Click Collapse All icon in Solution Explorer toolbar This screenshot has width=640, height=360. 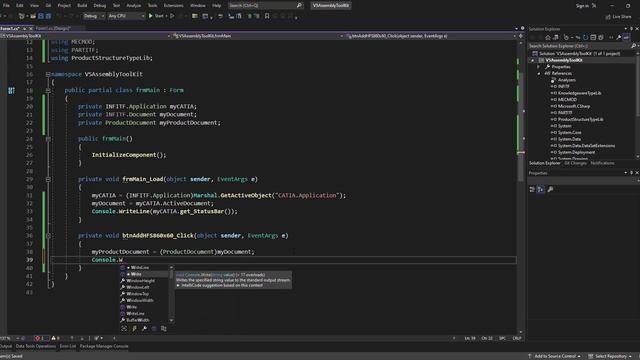coord(593,38)
